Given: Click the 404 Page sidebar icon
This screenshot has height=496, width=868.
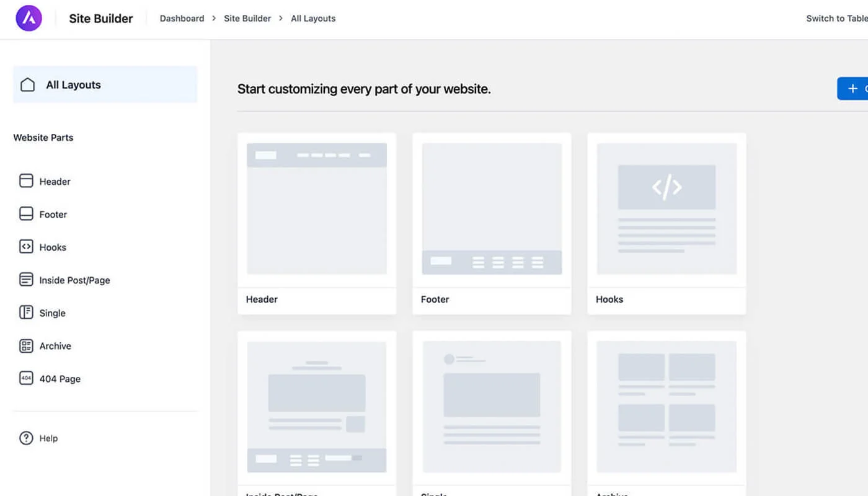Looking at the screenshot, I should [26, 378].
